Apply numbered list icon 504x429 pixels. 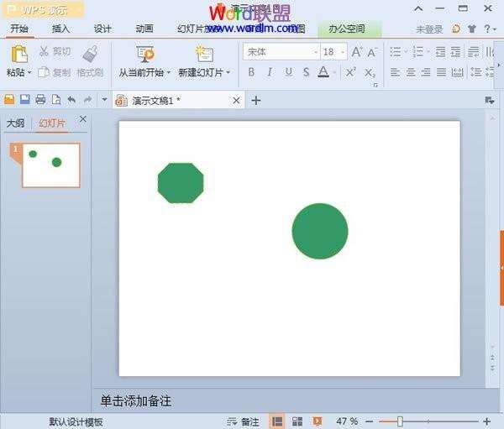(x=417, y=52)
